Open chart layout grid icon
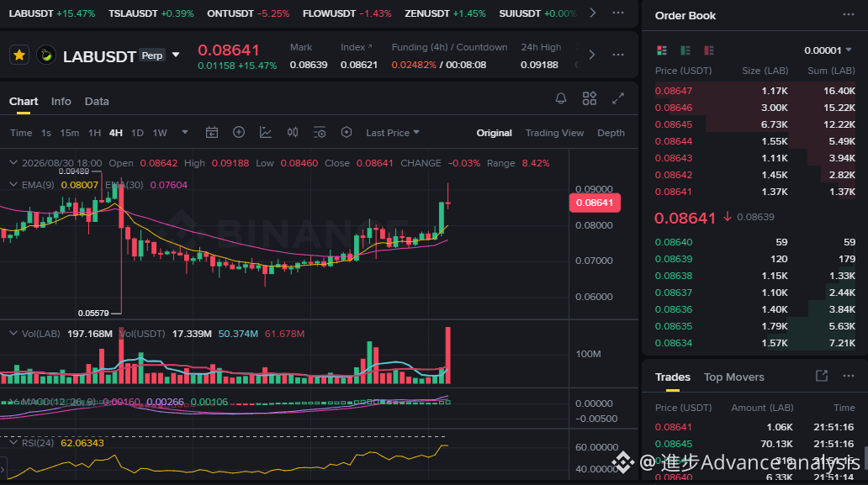The width and height of the screenshot is (868, 485). coord(590,98)
